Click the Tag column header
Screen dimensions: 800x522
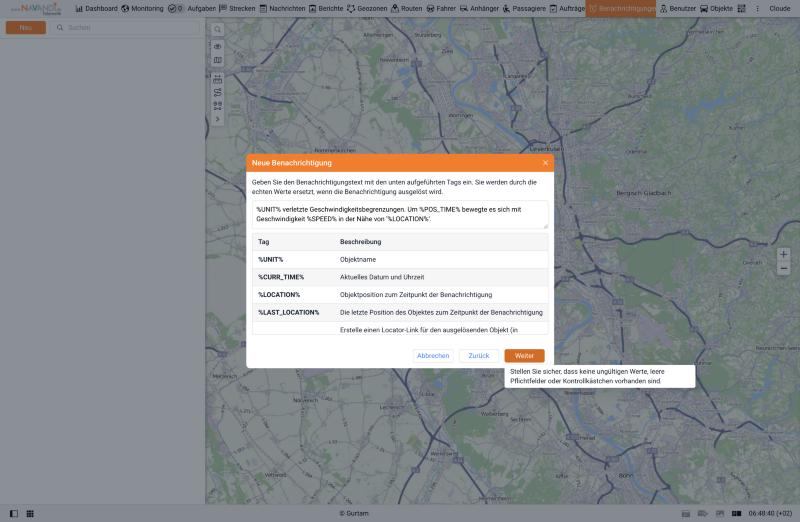point(263,242)
